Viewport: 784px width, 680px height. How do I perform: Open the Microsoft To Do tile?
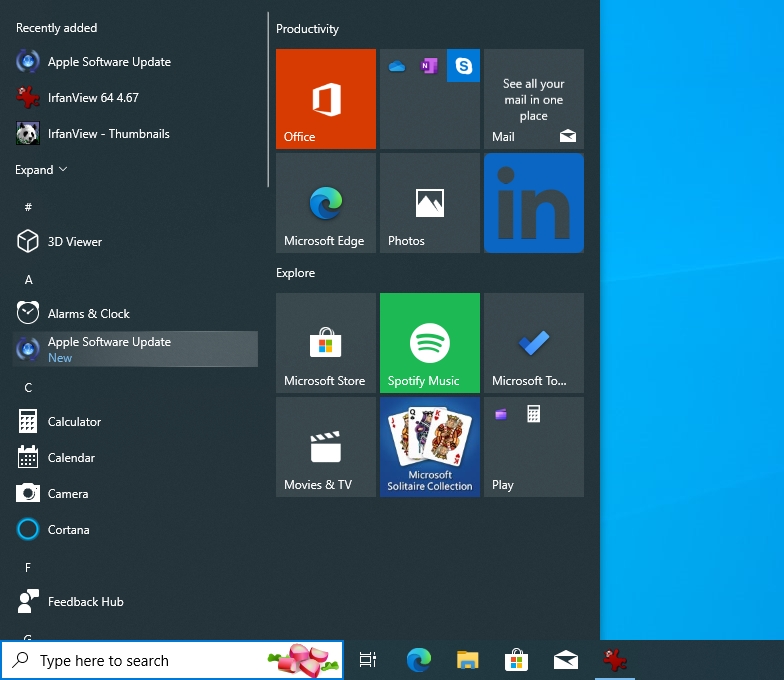click(x=534, y=342)
